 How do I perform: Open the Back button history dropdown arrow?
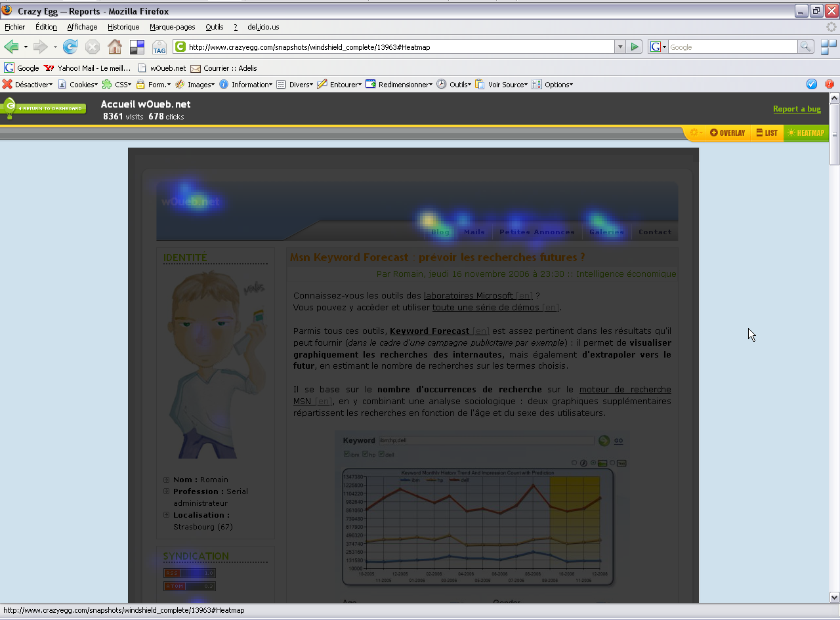(26, 47)
